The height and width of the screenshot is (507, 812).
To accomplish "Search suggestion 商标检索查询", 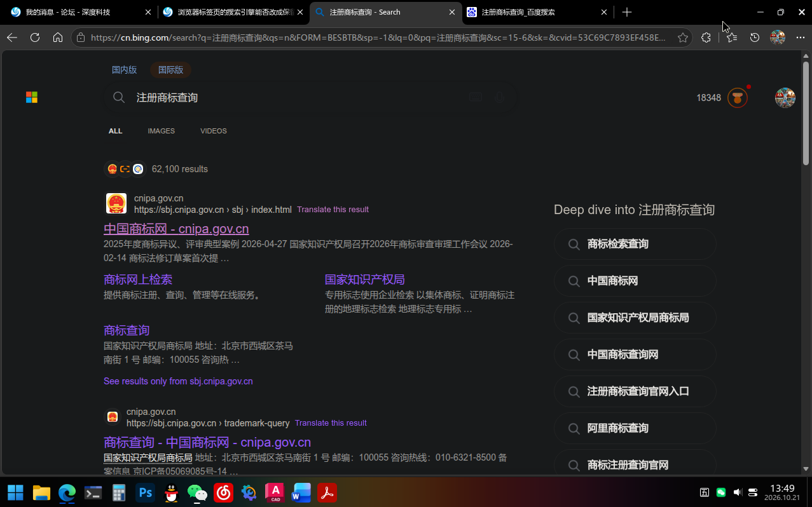I will [x=635, y=244].
